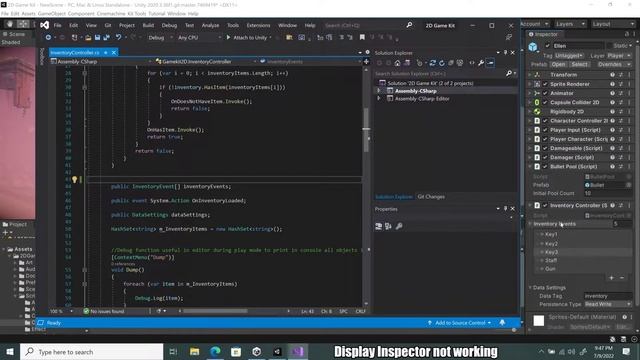
Task: Open the Tag Untagged dropdown
Action: coord(569,56)
